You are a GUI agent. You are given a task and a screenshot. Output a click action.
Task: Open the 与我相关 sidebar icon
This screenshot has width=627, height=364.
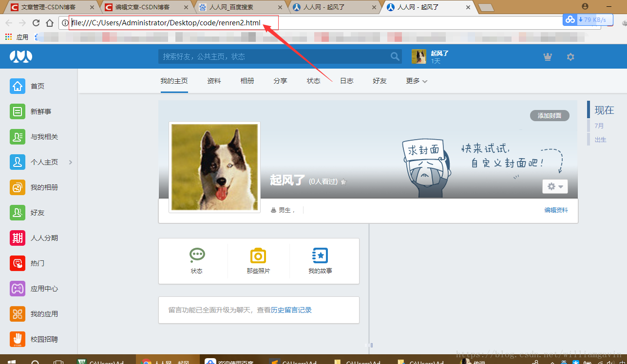tap(18, 137)
